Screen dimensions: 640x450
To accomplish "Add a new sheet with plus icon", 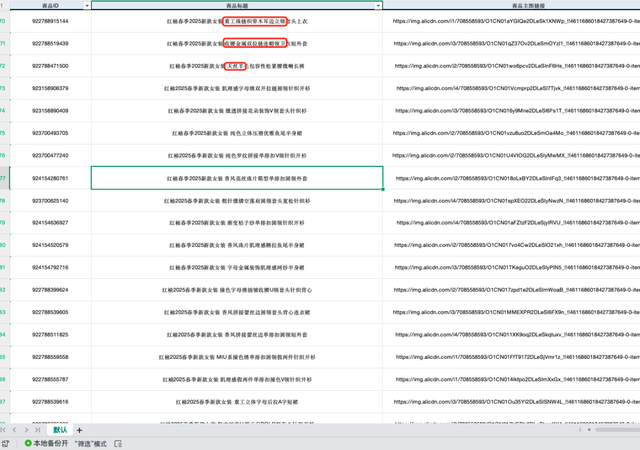I will [80, 430].
